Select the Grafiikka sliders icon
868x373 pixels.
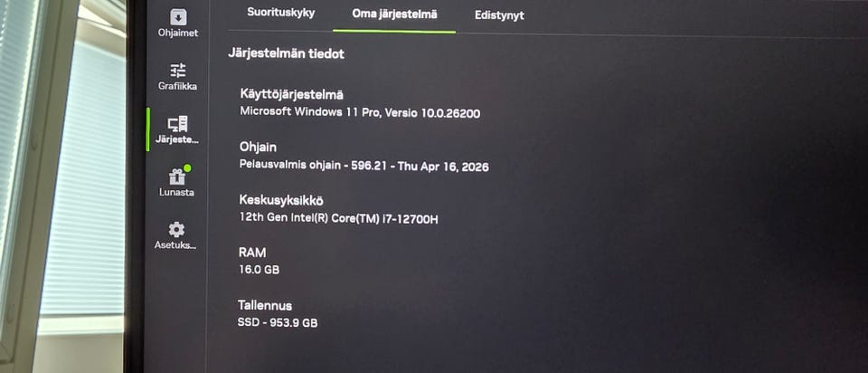(178, 71)
